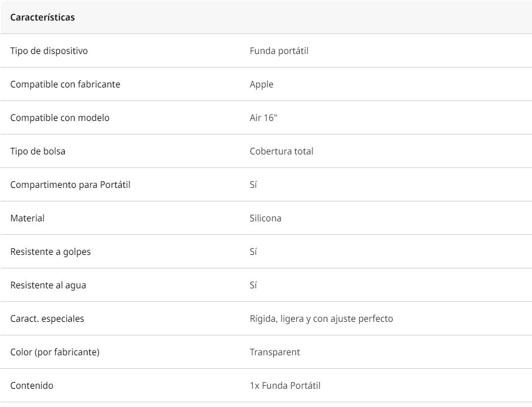Select the Compatible con modelo label

pyautogui.click(x=60, y=118)
